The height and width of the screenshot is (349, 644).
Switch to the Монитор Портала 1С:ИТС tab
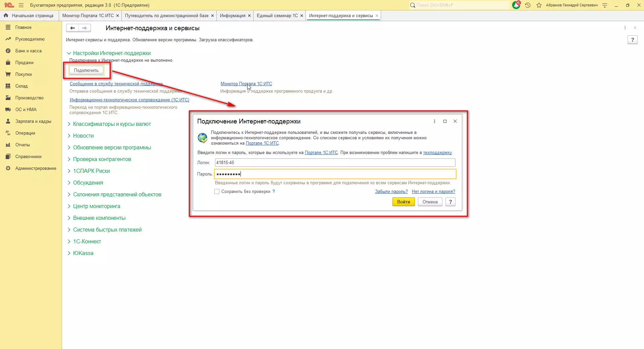pos(88,16)
